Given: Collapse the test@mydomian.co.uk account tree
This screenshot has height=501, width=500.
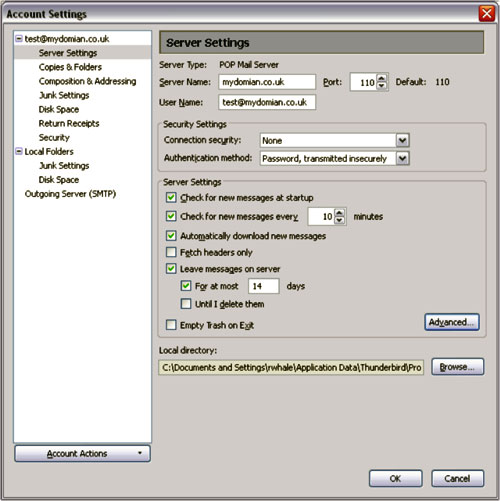Looking at the screenshot, I should 19,39.
